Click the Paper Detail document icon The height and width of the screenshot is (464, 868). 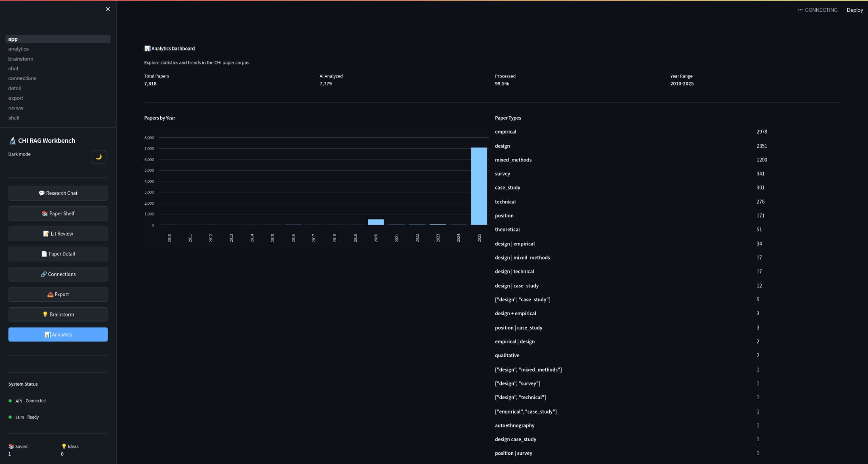44,253
